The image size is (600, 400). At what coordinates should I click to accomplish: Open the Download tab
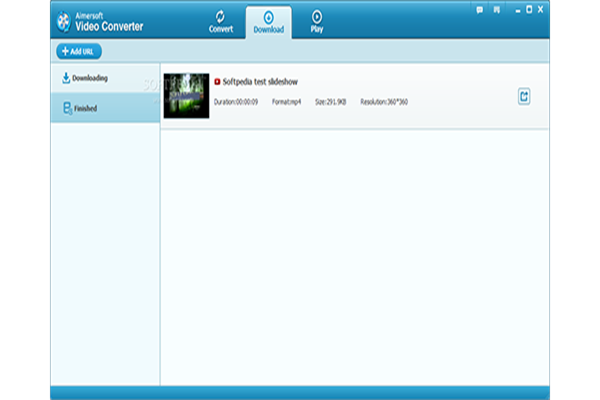pyautogui.click(x=268, y=21)
